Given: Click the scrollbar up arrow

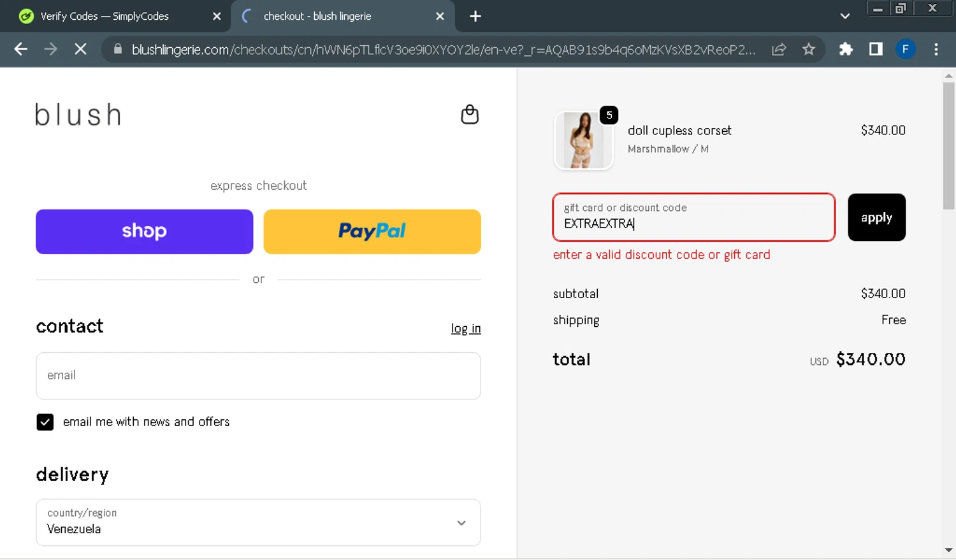Looking at the screenshot, I should coord(948,76).
